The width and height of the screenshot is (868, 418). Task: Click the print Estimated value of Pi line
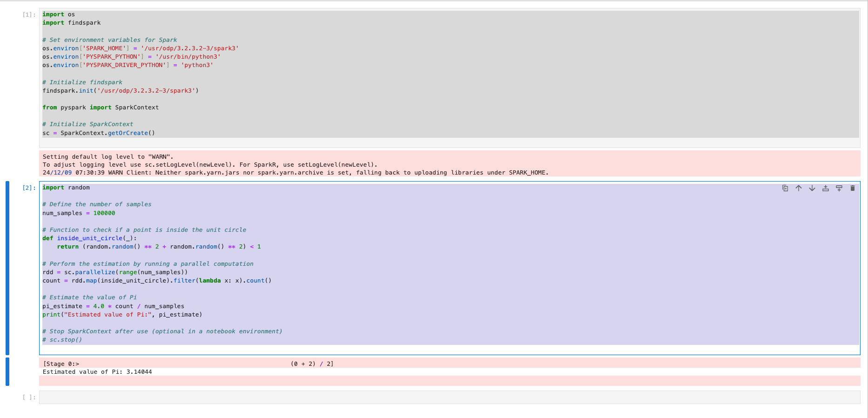tap(122, 315)
